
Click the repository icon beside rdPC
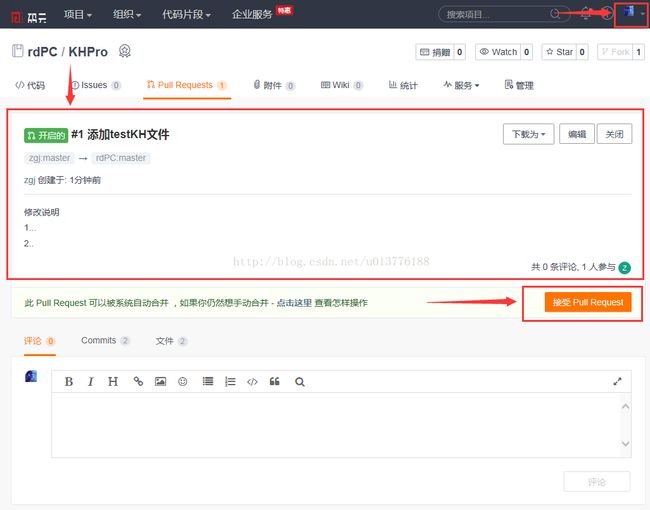point(17,51)
